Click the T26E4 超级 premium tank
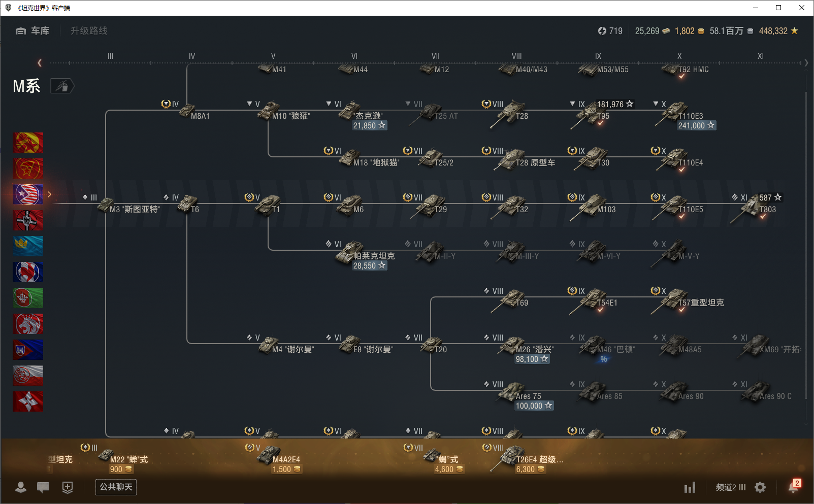The width and height of the screenshot is (814, 504). tap(514, 457)
